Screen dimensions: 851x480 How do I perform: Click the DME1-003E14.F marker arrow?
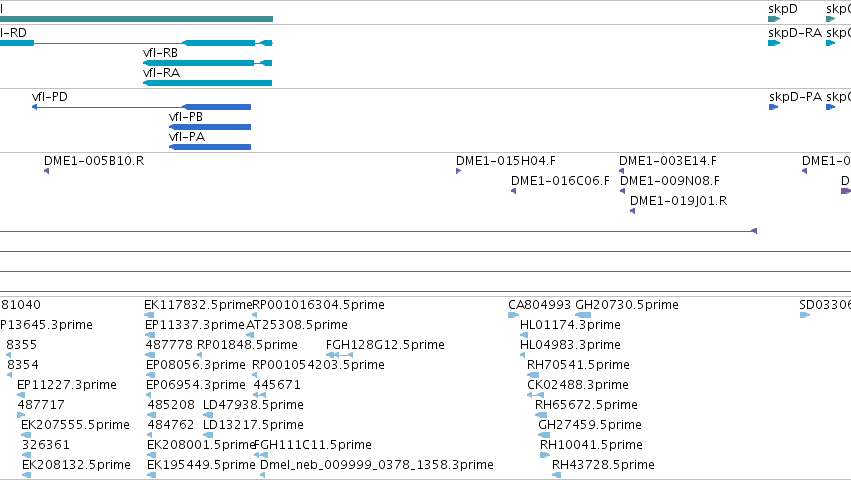(x=621, y=171)
